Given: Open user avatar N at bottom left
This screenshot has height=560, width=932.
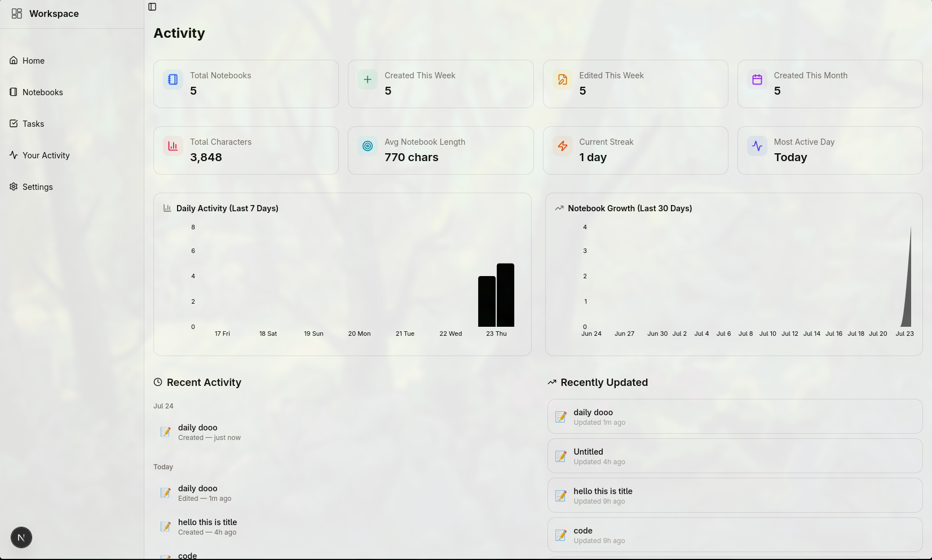Looking at the screenshot, I should 21,537.
